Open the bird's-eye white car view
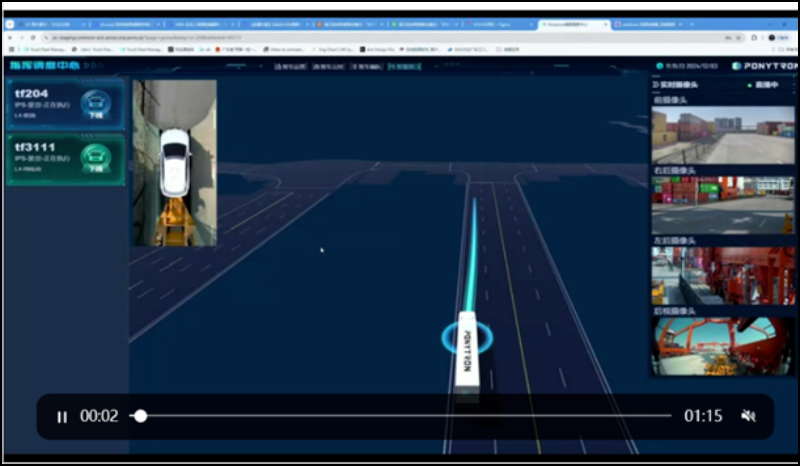The width and height of the screenshot is (800, 466). click(175, 162)
